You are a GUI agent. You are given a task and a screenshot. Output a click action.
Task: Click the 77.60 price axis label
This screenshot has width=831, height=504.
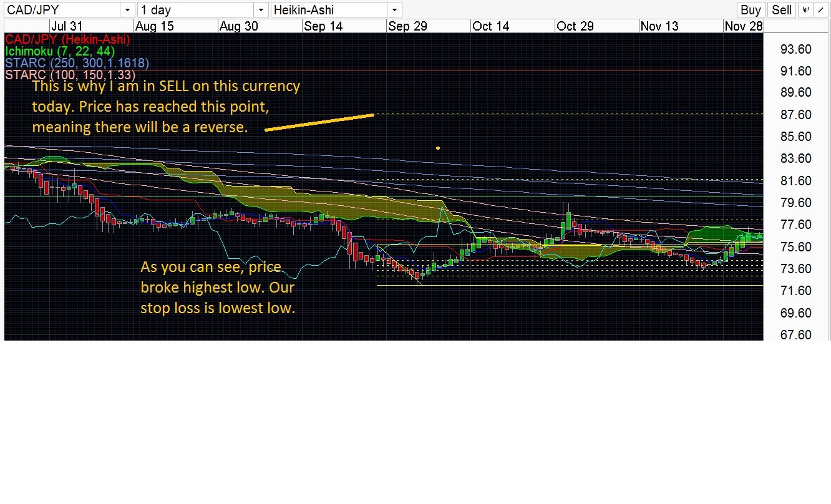[x=796, y=225]
